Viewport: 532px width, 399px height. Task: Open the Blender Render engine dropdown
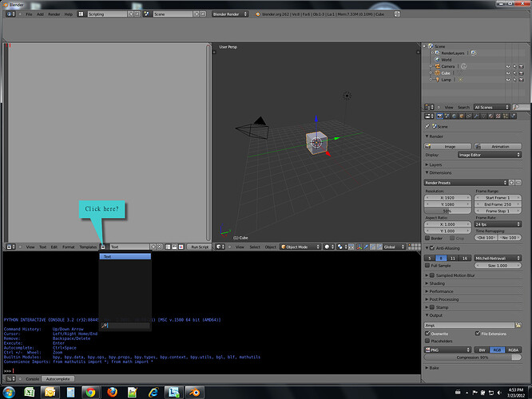pyautogui.click(x=230, y=14)
